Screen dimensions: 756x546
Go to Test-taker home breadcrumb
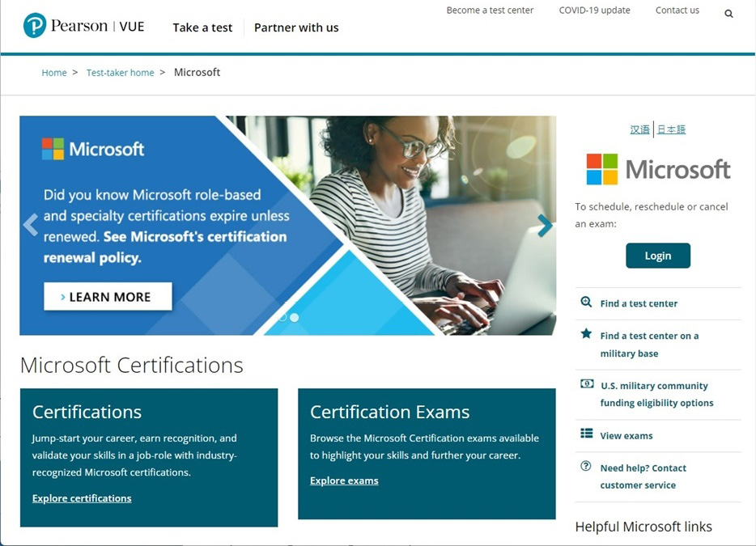[120, 73]
